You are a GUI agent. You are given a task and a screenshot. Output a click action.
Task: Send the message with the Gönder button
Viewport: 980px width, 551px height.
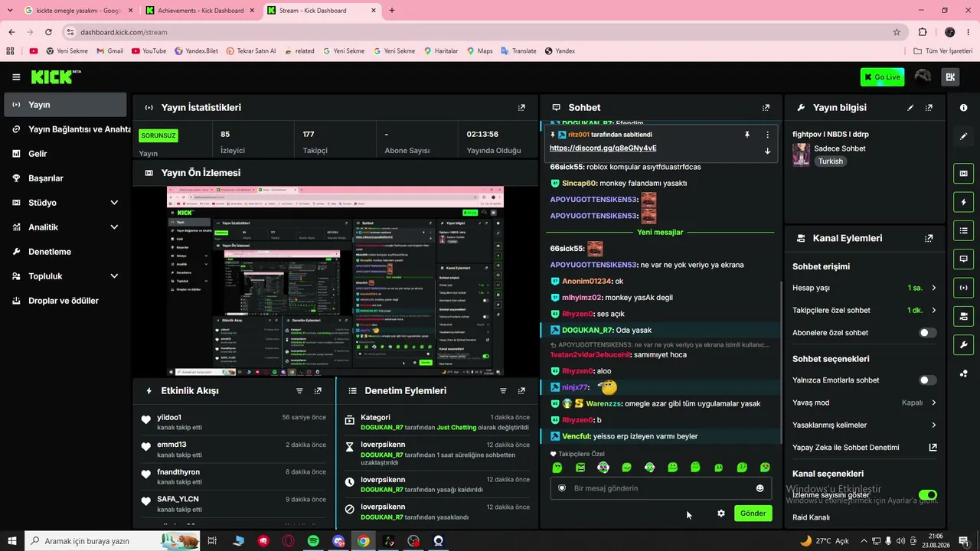click(x=753, y=514)
